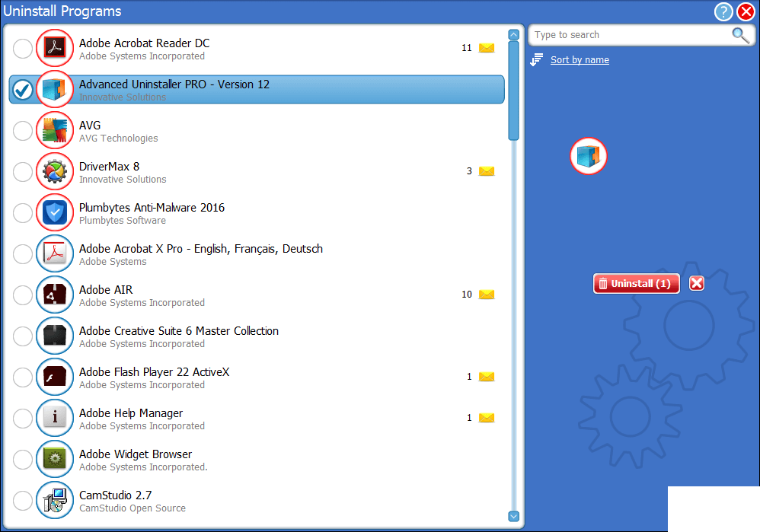The image size is (760, 532).
Task: Click the Adobe Acrobat Reader DC title
Action: click(145, 43)
